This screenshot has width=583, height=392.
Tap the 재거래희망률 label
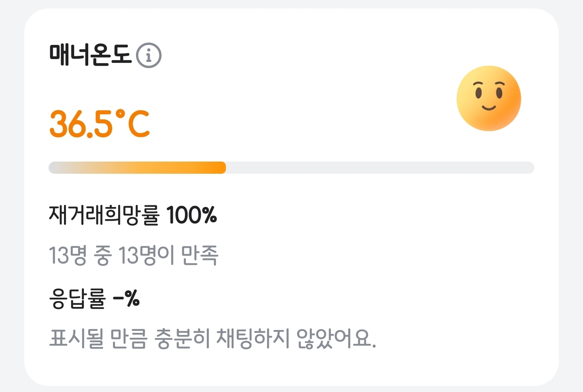point(104,215)
